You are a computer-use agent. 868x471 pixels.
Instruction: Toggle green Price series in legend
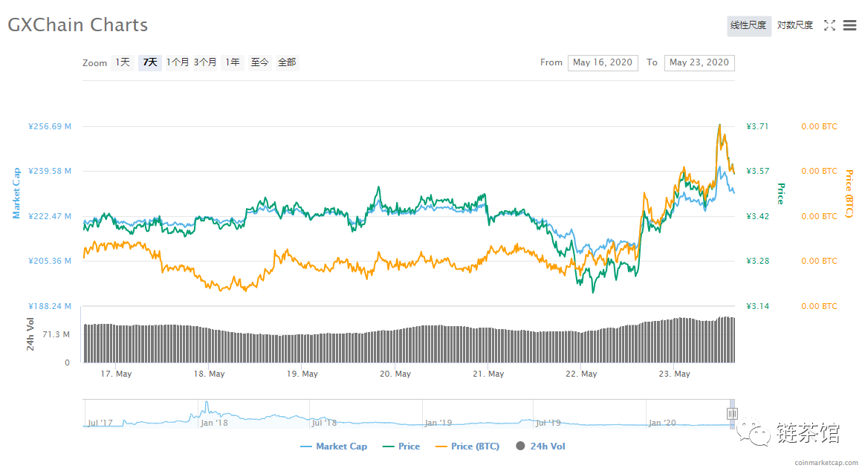(x=401, y=446)
